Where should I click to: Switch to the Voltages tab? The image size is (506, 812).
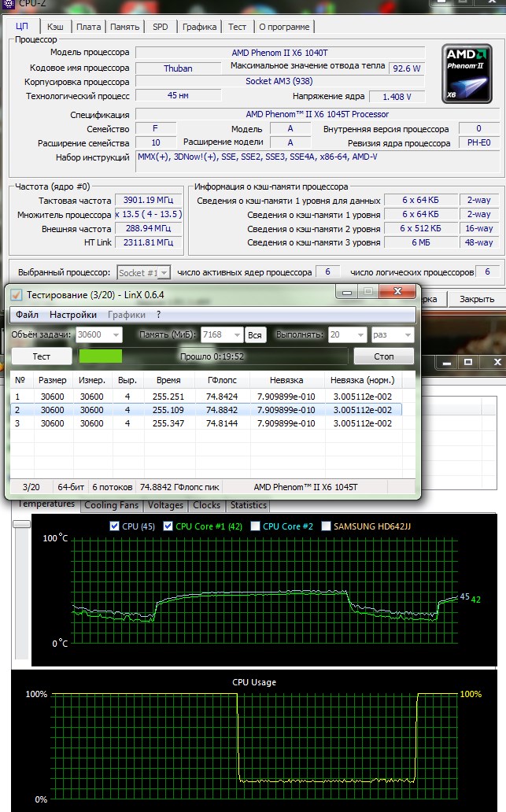point(166,505)
